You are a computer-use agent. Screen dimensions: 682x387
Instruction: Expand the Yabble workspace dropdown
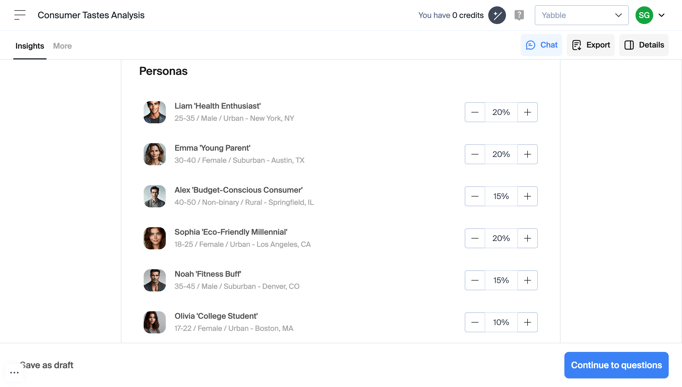[x=581, y=15]
